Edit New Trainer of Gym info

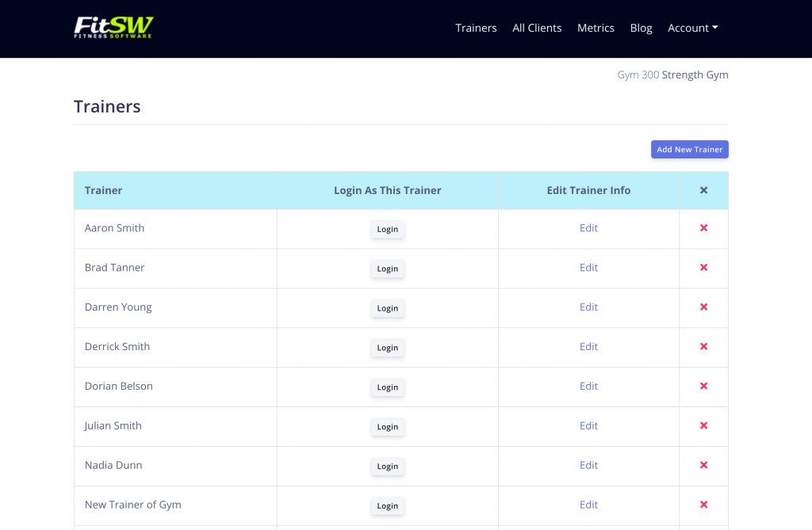click(588, 505)
